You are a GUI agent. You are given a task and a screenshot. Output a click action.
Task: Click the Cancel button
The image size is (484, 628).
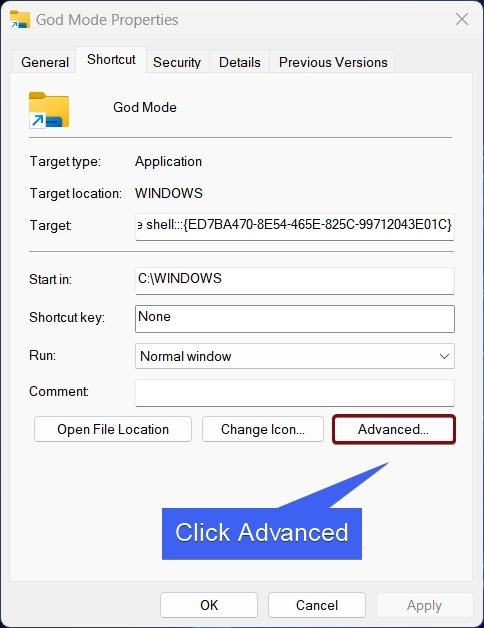point(317,605)
